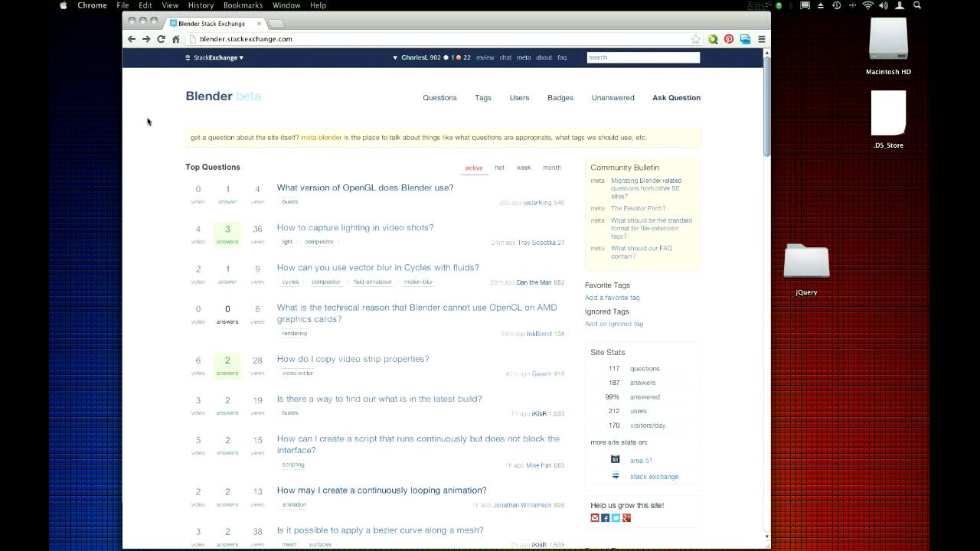Open the Chrome hamburger menu
This screenshot has height=551, width=980.
point(761,39)
